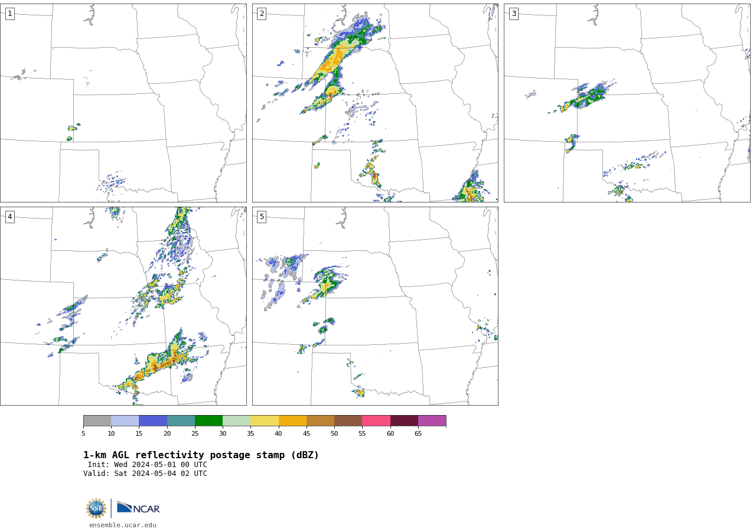Click the NSF logo icon
The width and height of the screenshot is (756, 532).
coord(96,508)
